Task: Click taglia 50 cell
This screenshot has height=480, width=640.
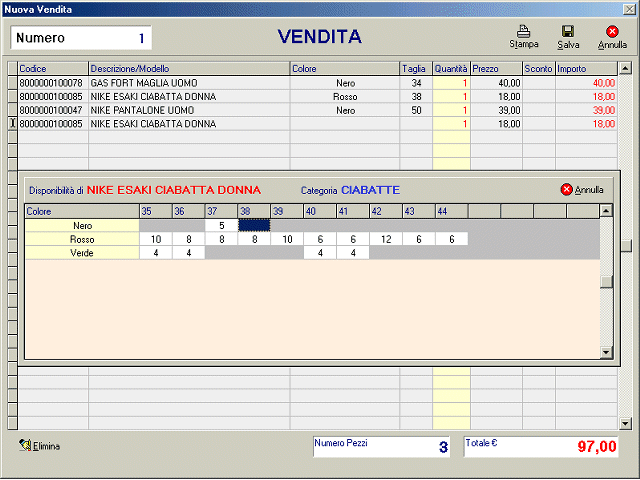Action: 416,110
